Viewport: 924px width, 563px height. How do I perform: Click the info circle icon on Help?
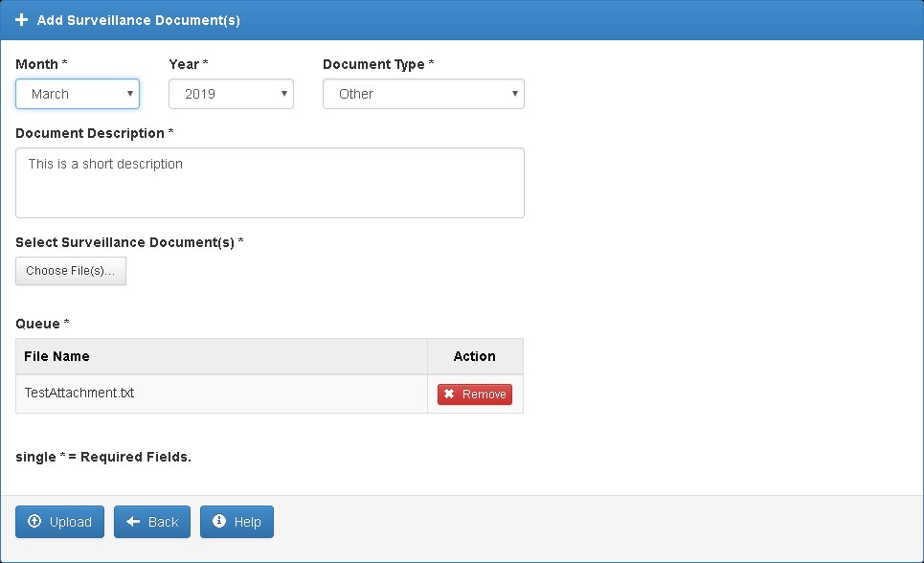(219, 522)
